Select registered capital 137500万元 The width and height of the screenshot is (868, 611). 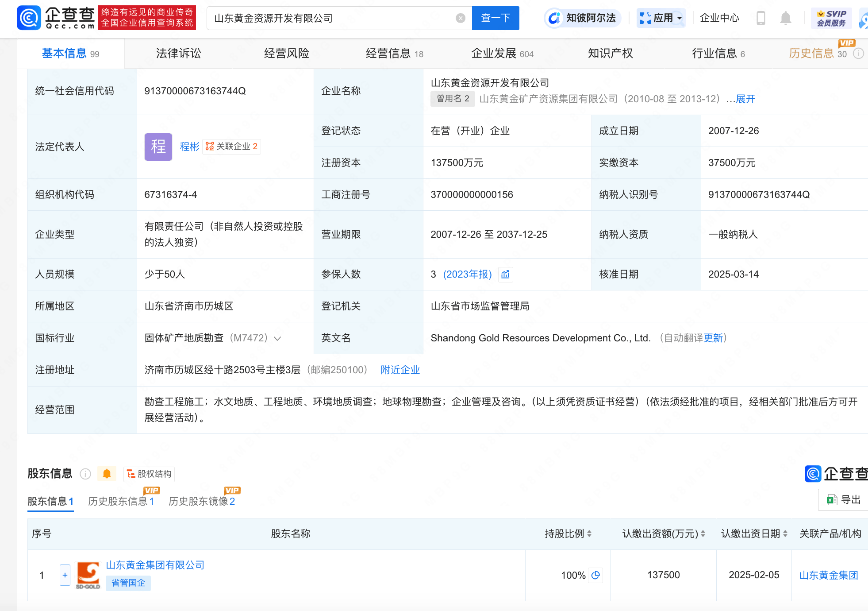[x=457, y=163]
